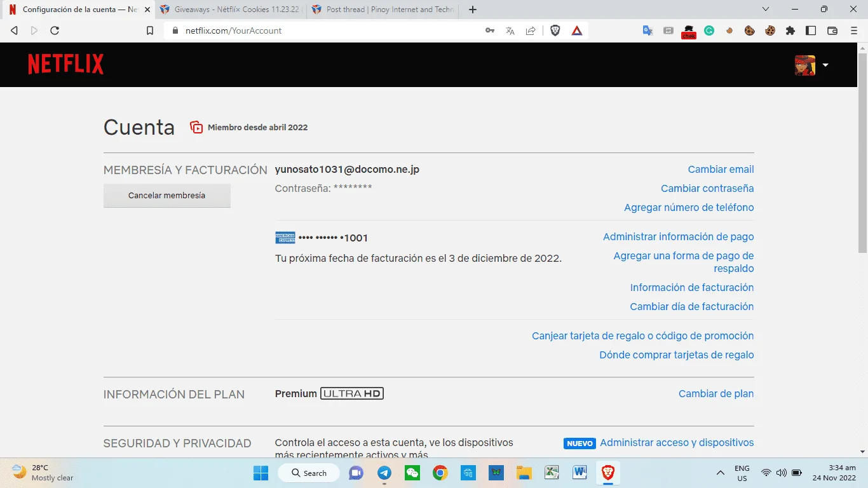Open Administrar acceso y dispositivos link
Screen dimensions: 868x488
677,443
